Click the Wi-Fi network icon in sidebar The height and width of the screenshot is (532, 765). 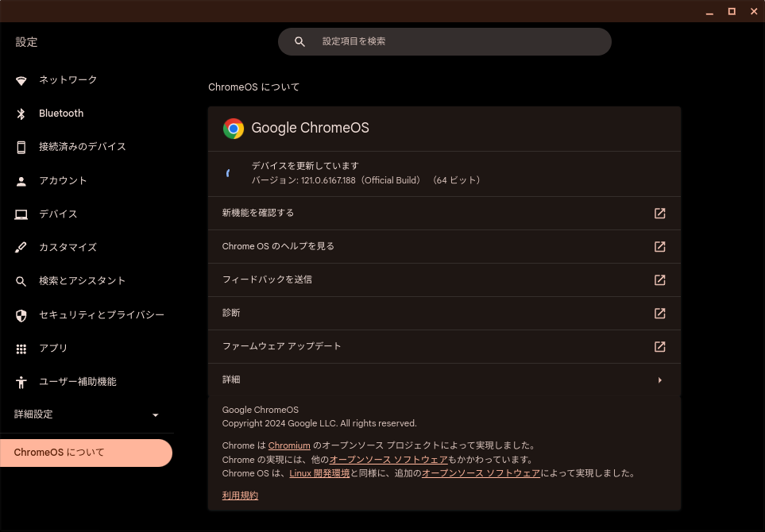pos(21,80)
